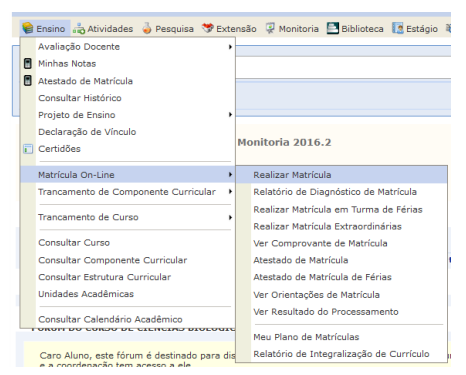Choose Declaração de Vínculo
The image size is (466, 375).
pyautogui.click(x=128, y=132)
